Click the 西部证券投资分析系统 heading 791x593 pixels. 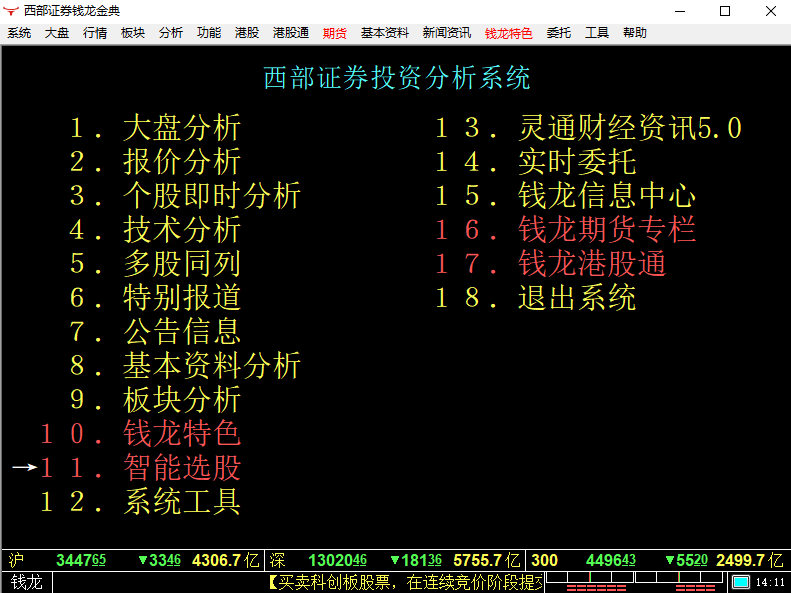click(397, 78)
